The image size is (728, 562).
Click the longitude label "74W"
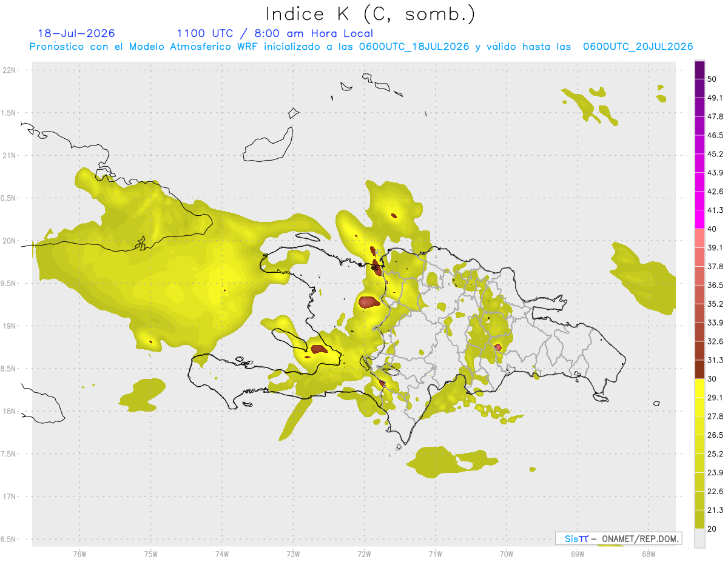(x=222, y=554)
